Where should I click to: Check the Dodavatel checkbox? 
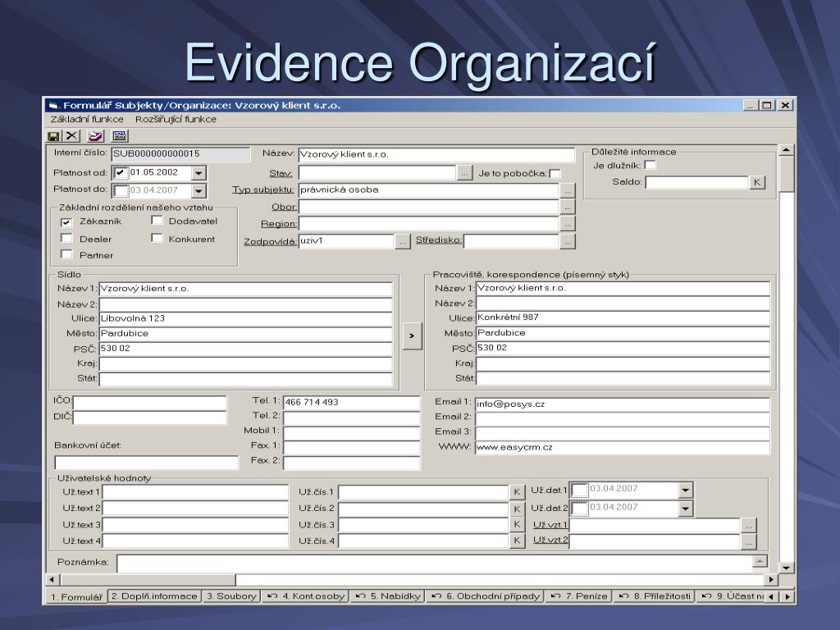157,220
